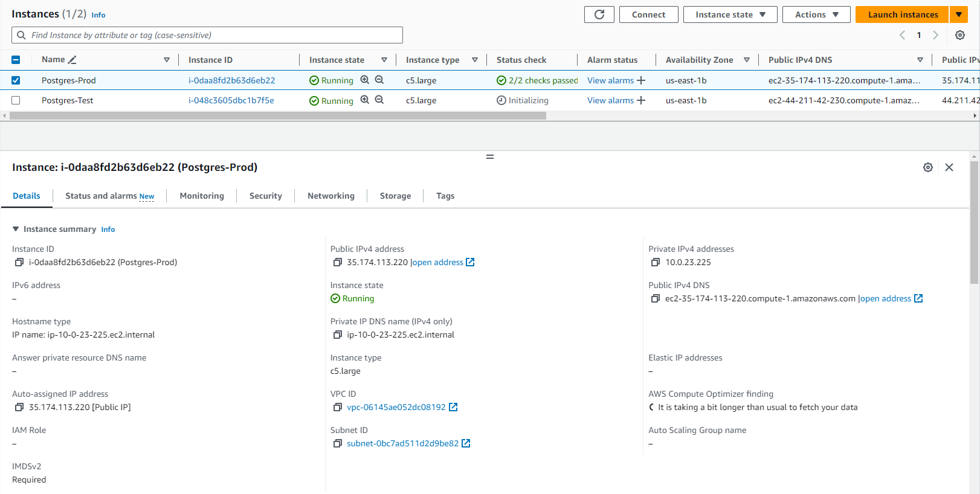Open the Storage tab
The image size is (980, 494).
[395, 196]
